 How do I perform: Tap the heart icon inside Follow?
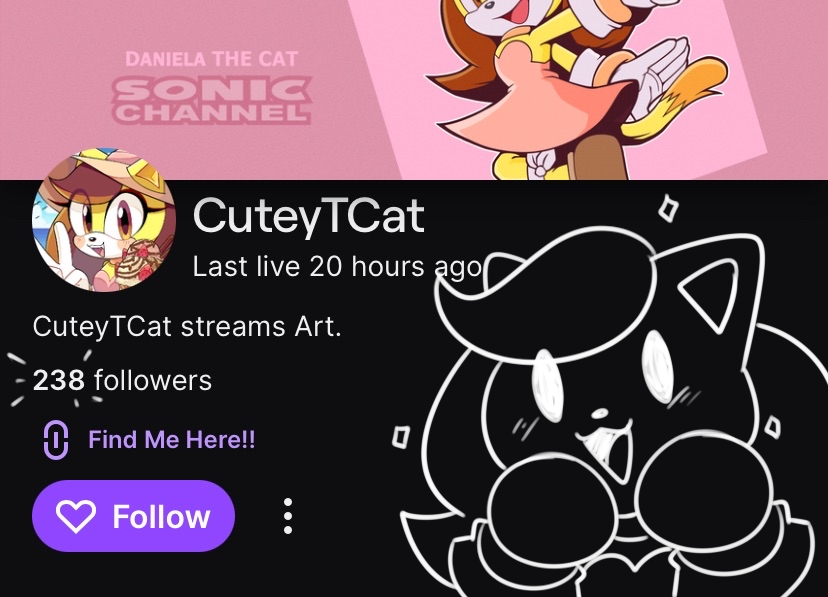coord(77,516)
